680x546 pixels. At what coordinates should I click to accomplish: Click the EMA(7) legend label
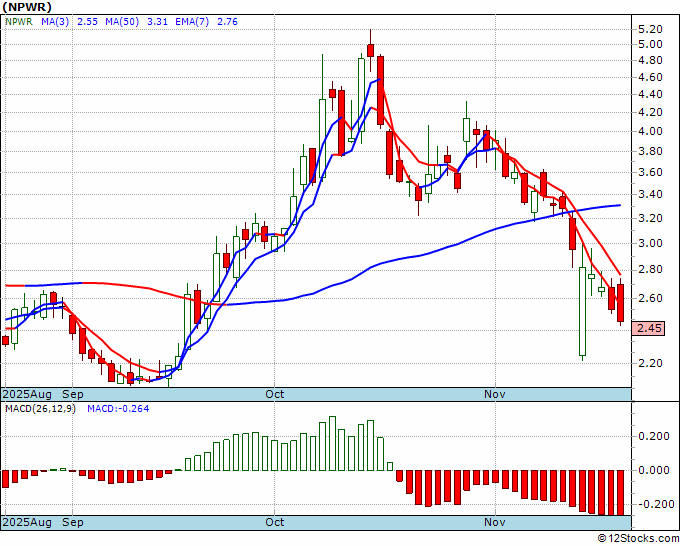[192, 21]
